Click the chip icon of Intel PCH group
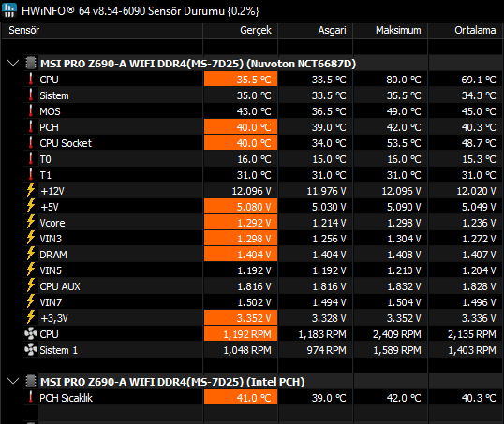Image resolution: width=504 pixels, height=424 pixels. click(x=31, y=381)
